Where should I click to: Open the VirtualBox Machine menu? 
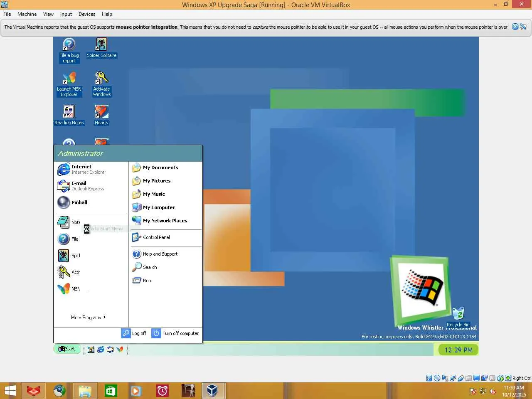(x=27, y=14)
